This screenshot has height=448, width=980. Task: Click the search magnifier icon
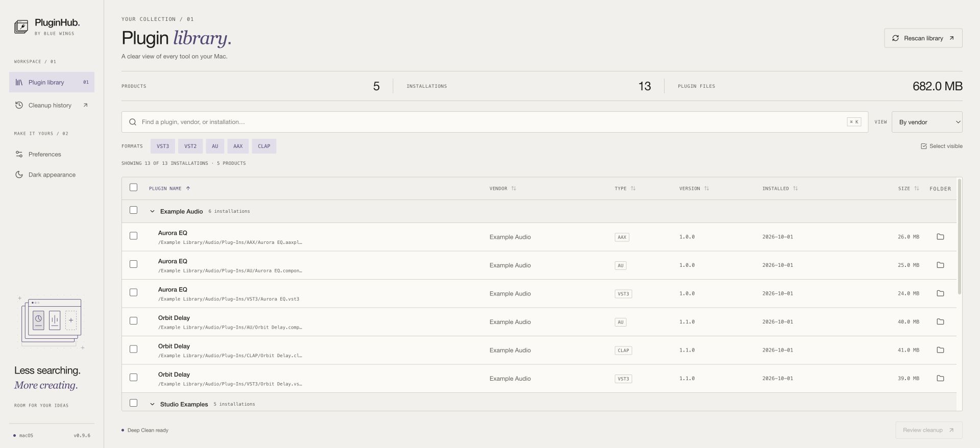133,122
